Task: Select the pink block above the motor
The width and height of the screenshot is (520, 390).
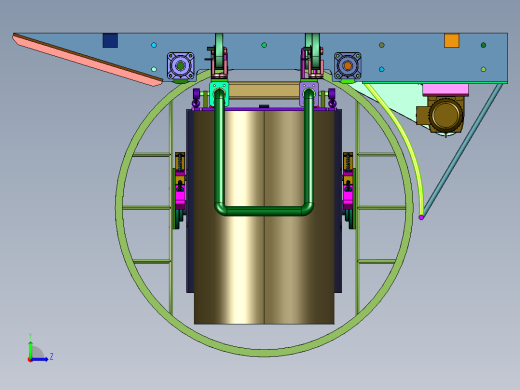Action: [x=445, y=90]
